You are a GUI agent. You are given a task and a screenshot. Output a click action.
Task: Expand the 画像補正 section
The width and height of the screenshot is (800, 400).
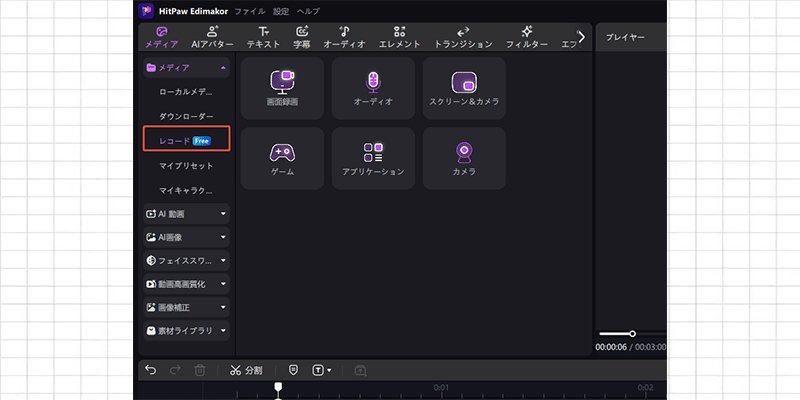click(186, 308)
